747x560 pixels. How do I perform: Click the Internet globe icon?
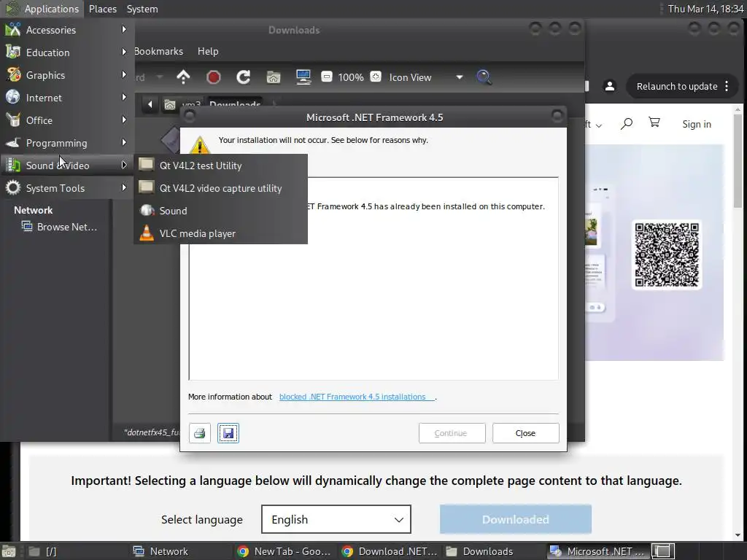(13, 97)
